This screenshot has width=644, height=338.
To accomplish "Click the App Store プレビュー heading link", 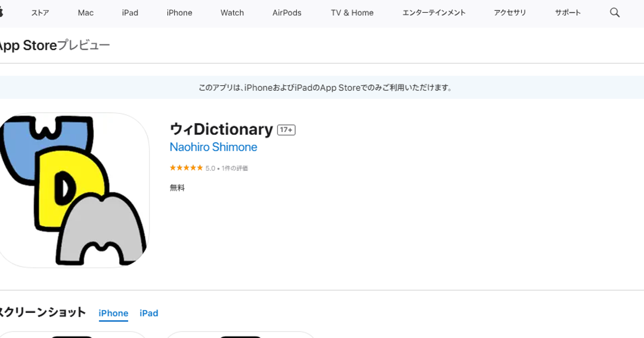I will pos(54,46).
